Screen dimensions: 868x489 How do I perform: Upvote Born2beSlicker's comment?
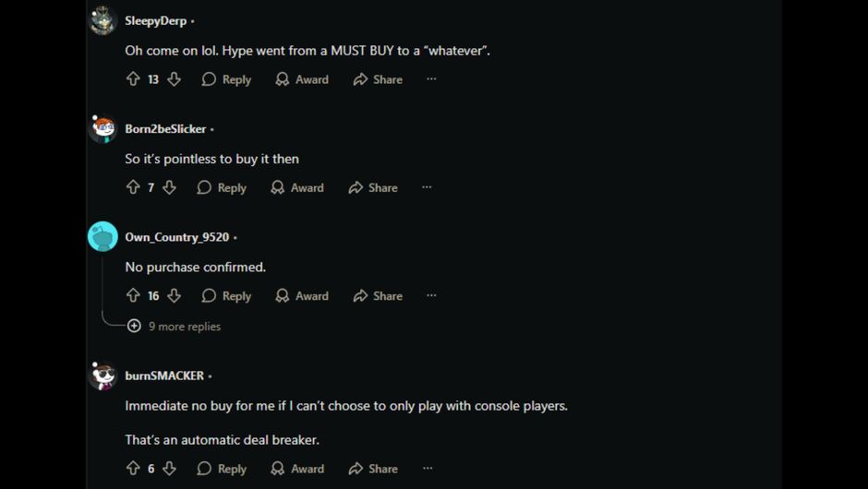tap(133, 187)
